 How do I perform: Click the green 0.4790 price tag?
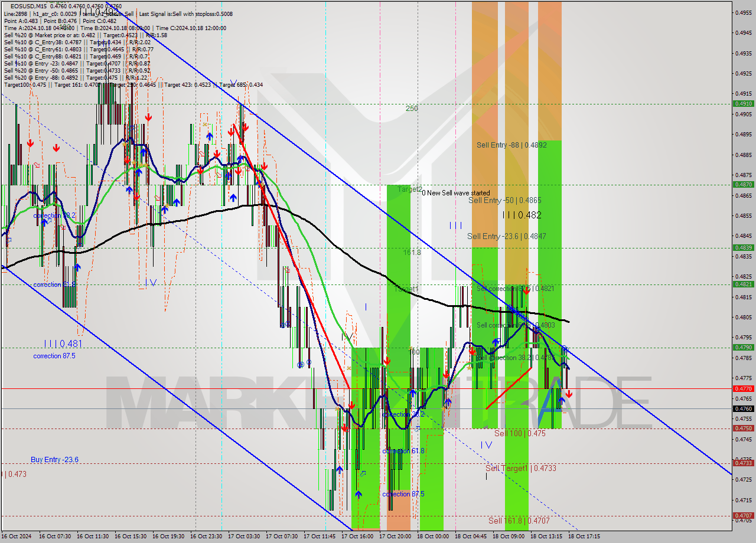743,347
